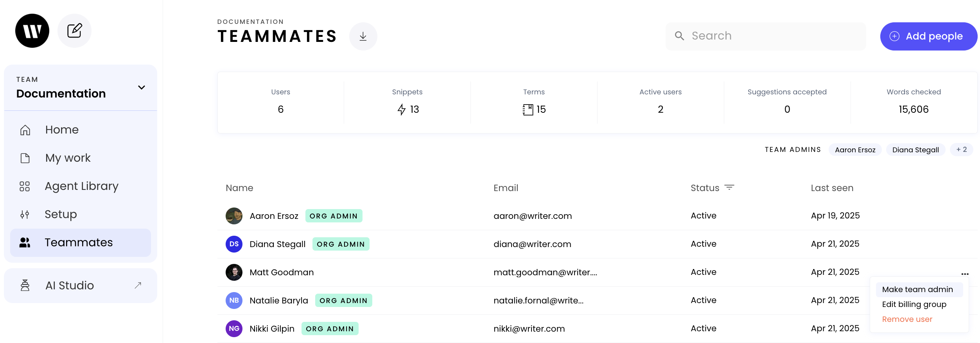The image size is (980, 343).
Task: Open AI Studio external link arrow
Action: point(138,285)
